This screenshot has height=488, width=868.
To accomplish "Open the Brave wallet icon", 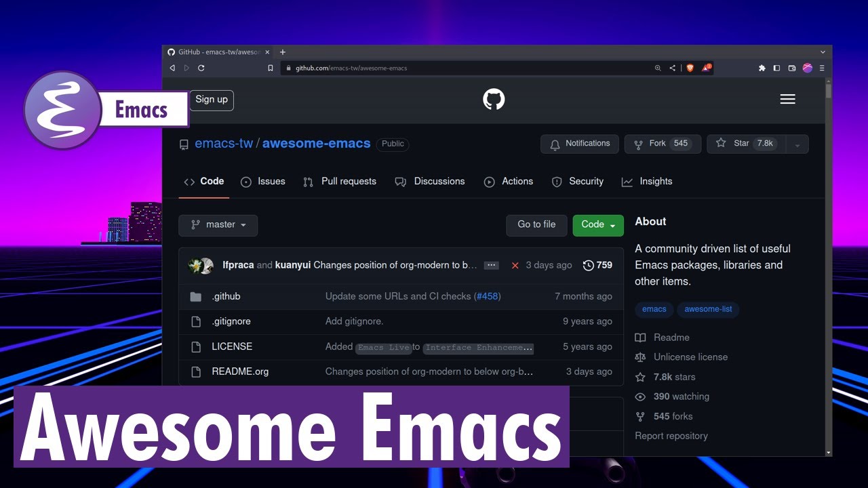I will click(x=791, y=68).
